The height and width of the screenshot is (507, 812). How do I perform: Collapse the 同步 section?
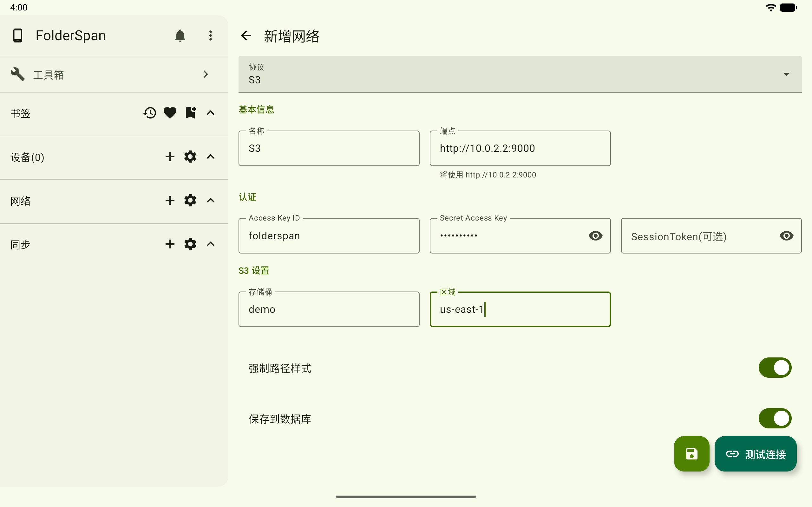[210, 244]
